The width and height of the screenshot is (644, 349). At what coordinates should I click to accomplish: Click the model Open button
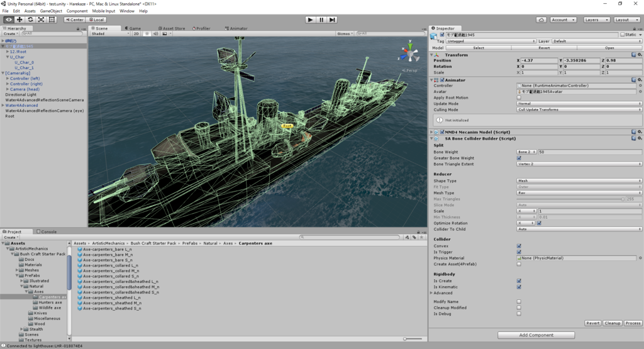point(609,48)
